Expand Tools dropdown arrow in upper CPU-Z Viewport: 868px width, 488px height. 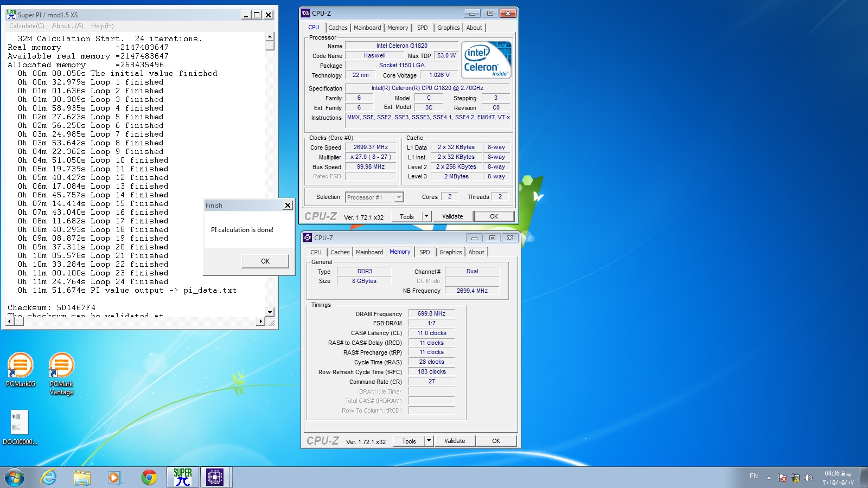pos(426,216)
